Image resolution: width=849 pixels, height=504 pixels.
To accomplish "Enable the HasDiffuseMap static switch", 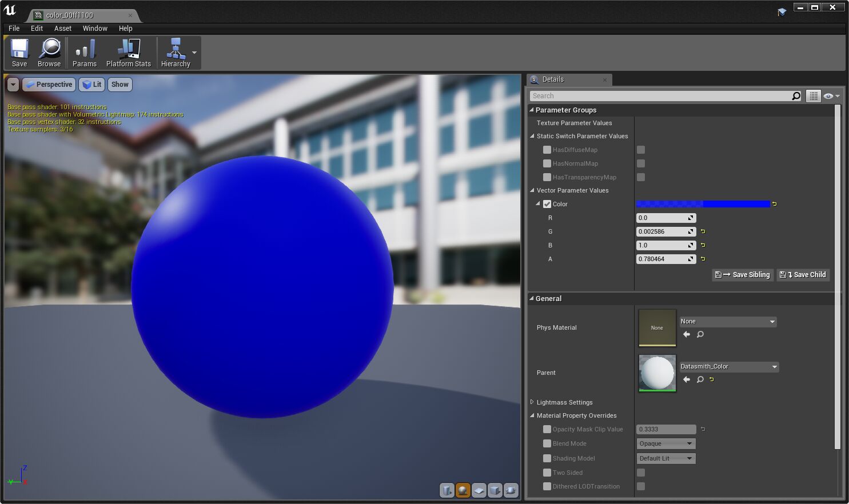I will pyautogui.click(x=547, y=150).
